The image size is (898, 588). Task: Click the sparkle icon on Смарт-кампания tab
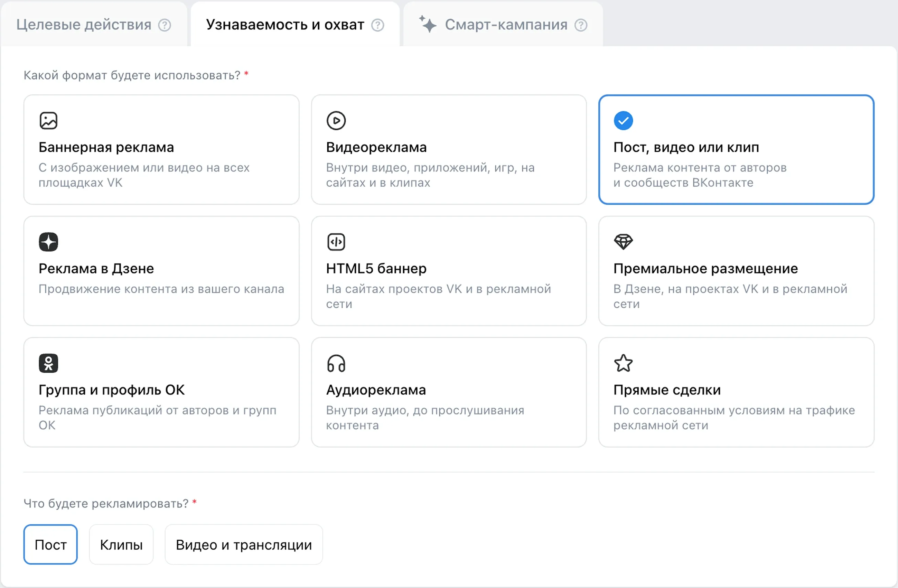point(428,24)
